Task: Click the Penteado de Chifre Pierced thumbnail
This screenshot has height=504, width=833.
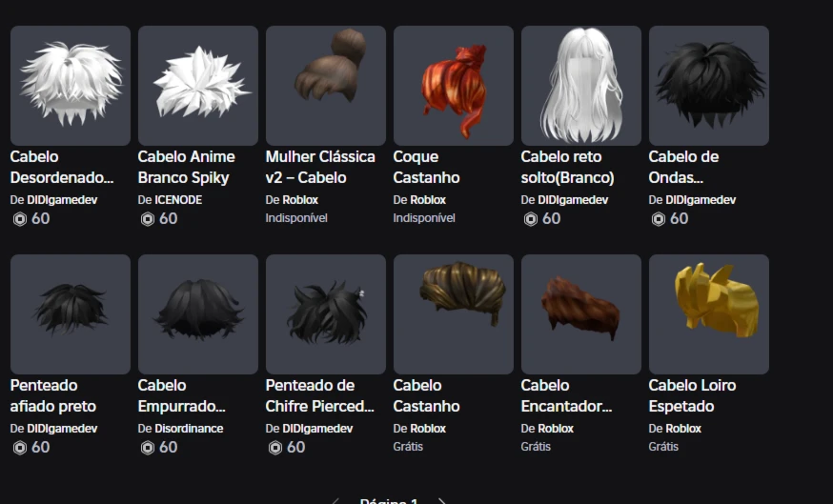Action: point(326,313)
